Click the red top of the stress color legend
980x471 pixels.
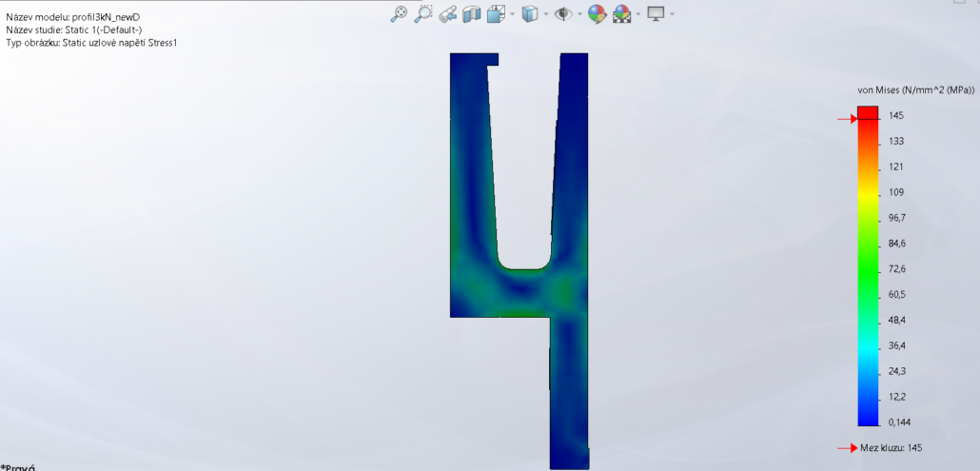point(868,112)
